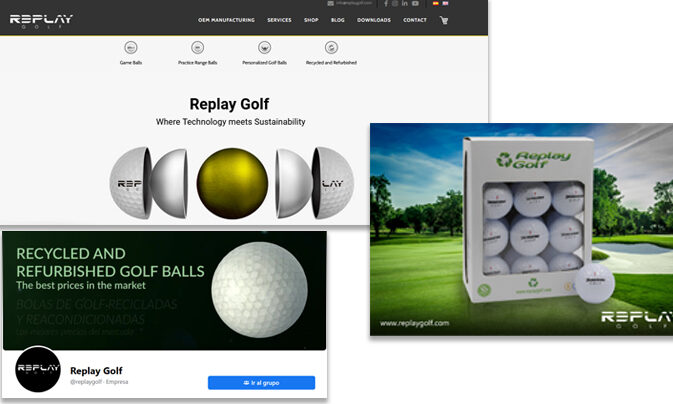Open the OEM Manufacturing menu
The image size is (673, 404).
click(226, 20)
